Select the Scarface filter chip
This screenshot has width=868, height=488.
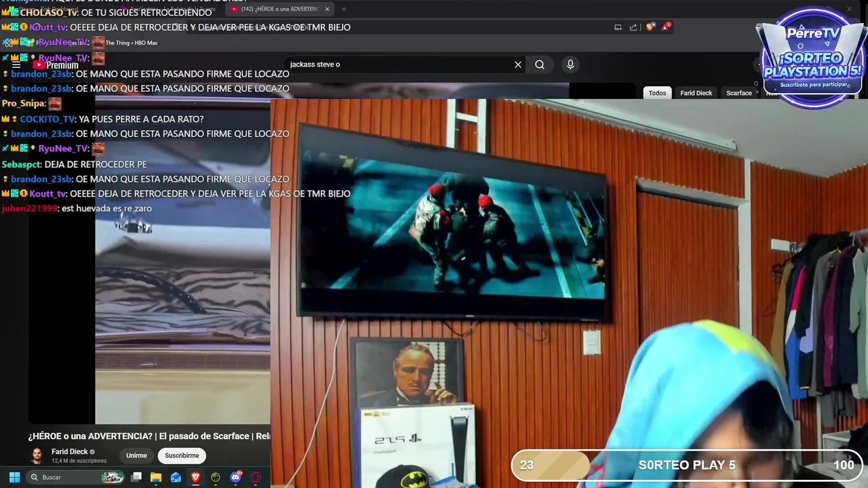(738, 93)
